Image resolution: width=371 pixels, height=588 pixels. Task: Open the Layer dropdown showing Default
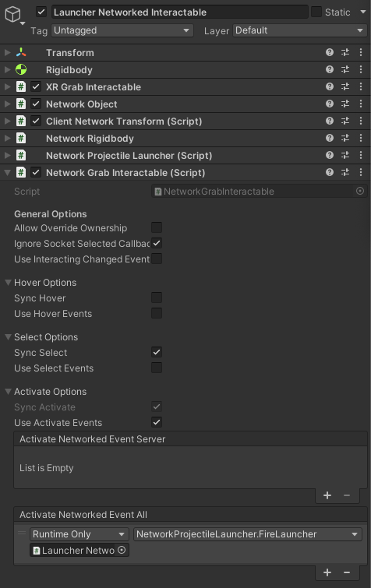300,30
